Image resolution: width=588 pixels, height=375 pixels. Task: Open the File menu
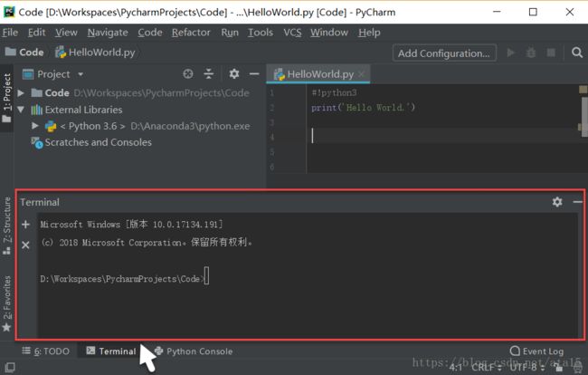click(10, 33)
